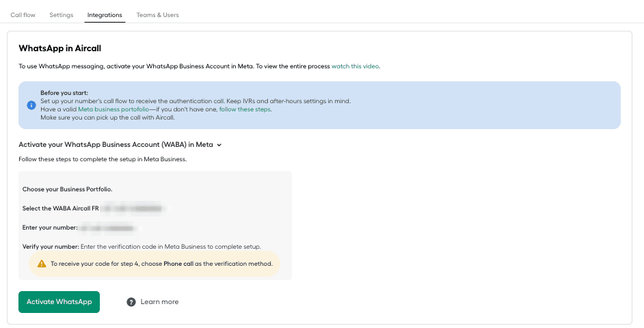Click the bold 'Phone call' text
This screenshot has height=328, width=644.
click(178, 264)
